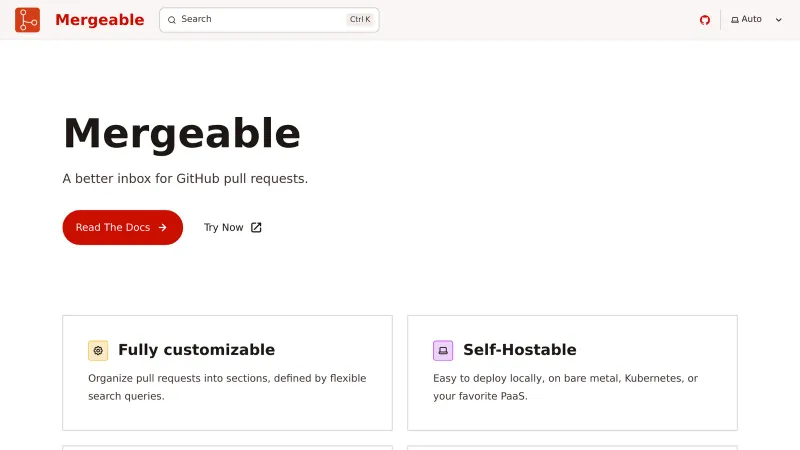Viewport: 800px width, 450px height.
Task: Select the Fully customizable card heading
Action: (x=196, y=350)
